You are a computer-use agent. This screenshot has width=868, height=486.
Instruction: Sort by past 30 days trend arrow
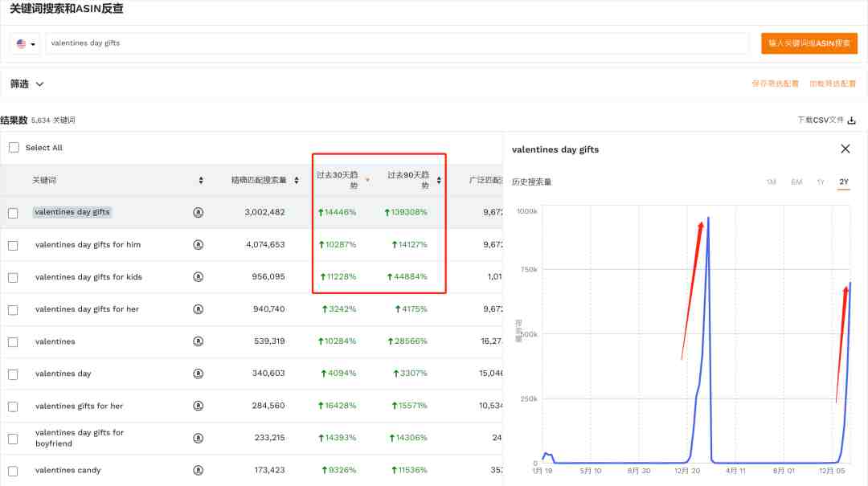(x=367, y=180)
